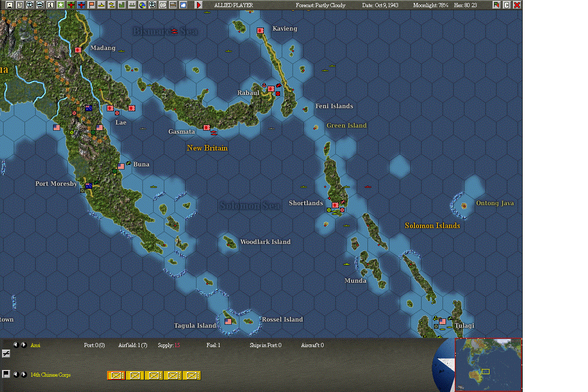The height and width of the screenshot is (392, 588).
Task: Click the 'Aircraft: 0' text
Action: 312,345
